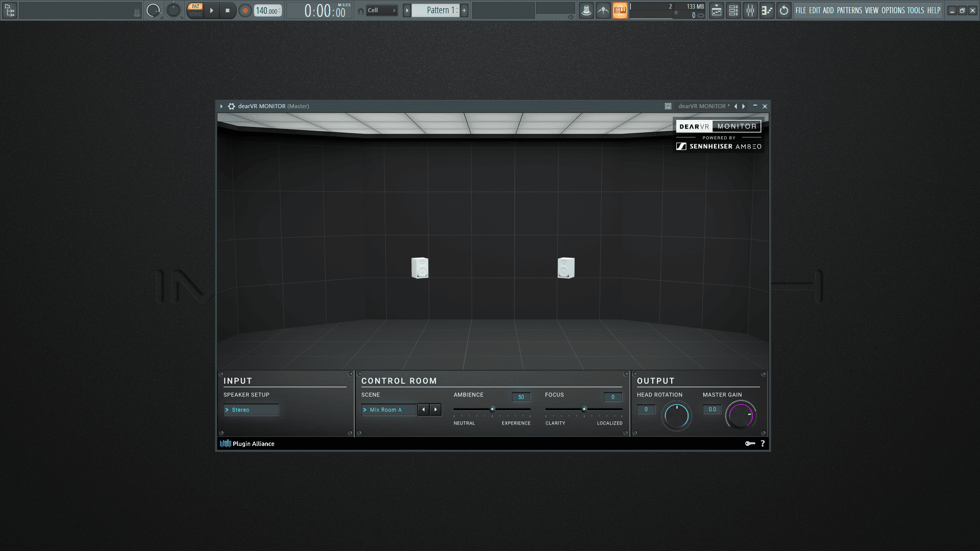Toggle the highlighted countdown-before-recording icon

click(620, 10)
